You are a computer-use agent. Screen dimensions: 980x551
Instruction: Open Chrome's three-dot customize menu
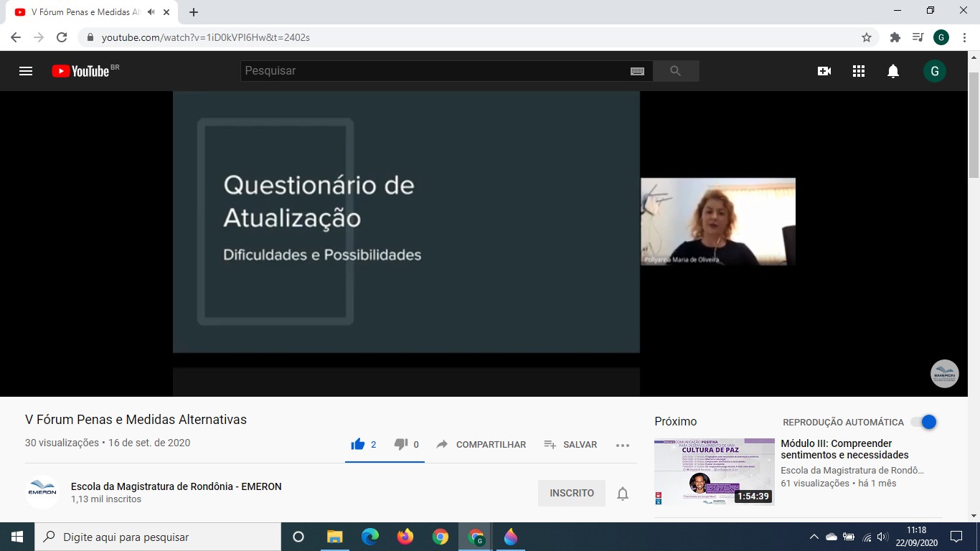(x=965, y=37)
